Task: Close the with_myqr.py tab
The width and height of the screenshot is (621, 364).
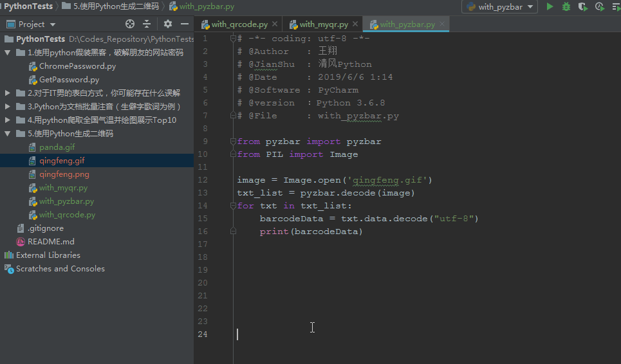Action: click(x=355, y=24)
